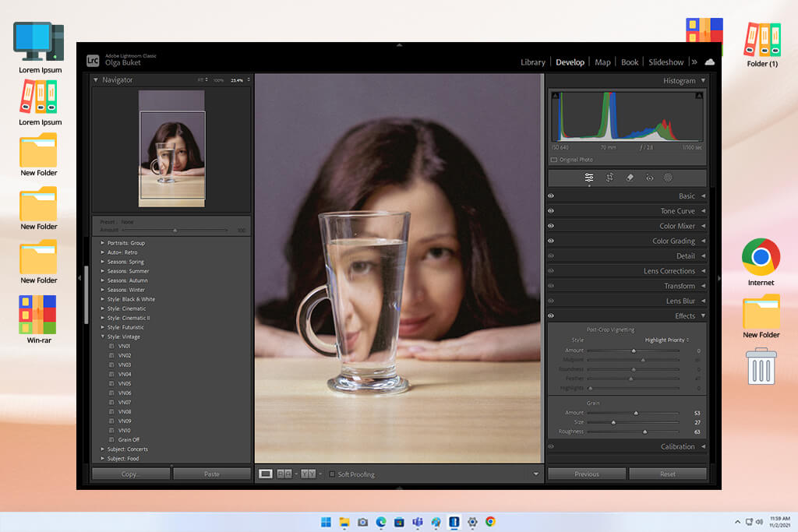Adjust the preset Amount slider
The width and height of the screenshot is (798, 532).
(x=175, y=231)
